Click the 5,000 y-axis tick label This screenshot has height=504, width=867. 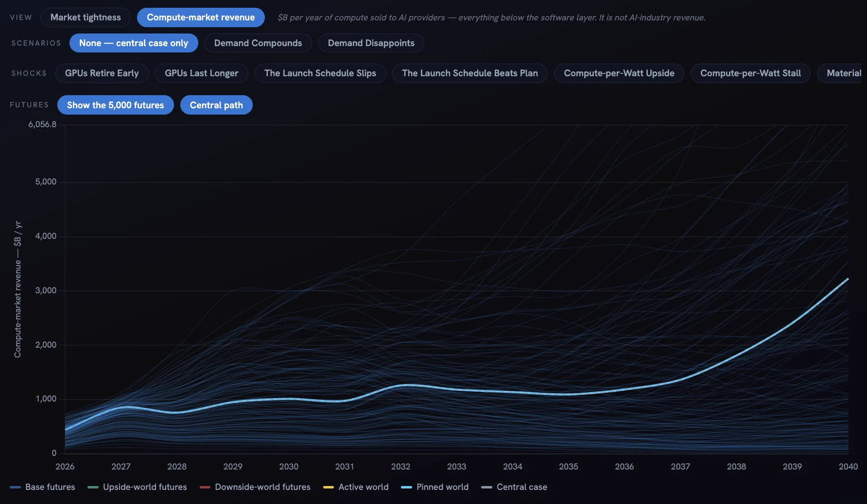pos(46,182)
